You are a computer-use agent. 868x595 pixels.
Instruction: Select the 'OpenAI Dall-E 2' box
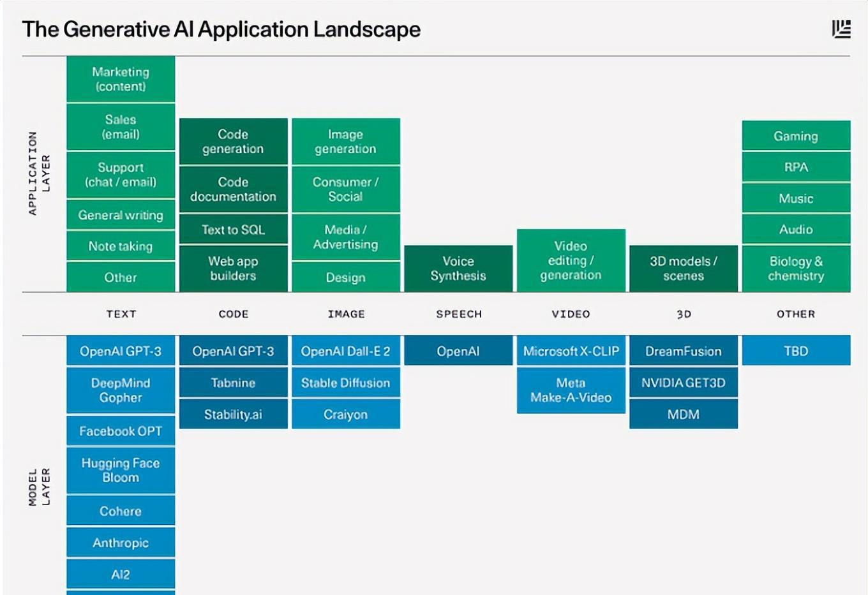coord(346,351)
